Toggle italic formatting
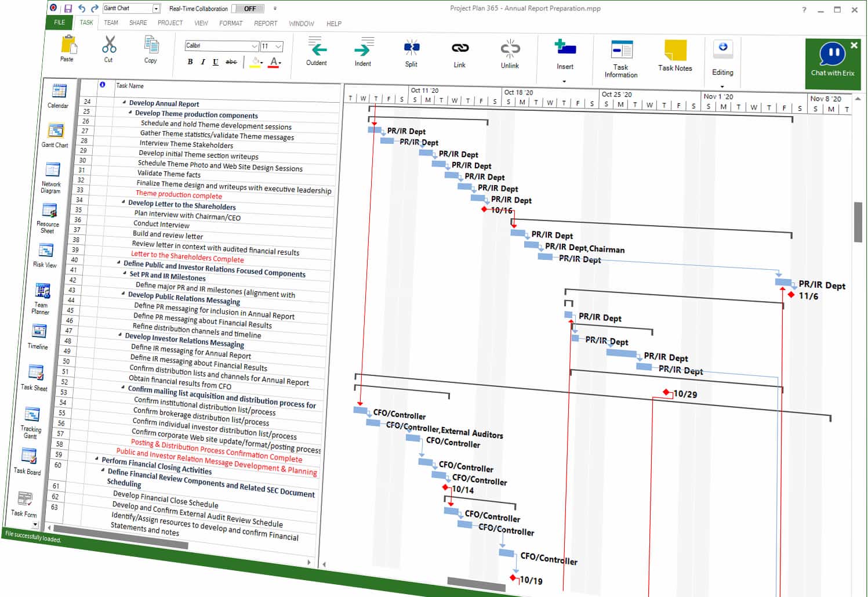The image size is (868, 597). 203,61
